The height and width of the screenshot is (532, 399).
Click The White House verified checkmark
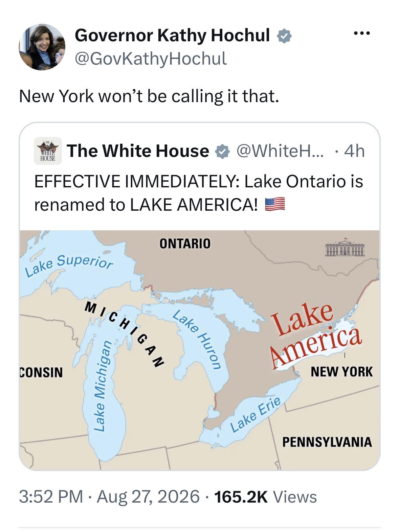pos(222,151)
